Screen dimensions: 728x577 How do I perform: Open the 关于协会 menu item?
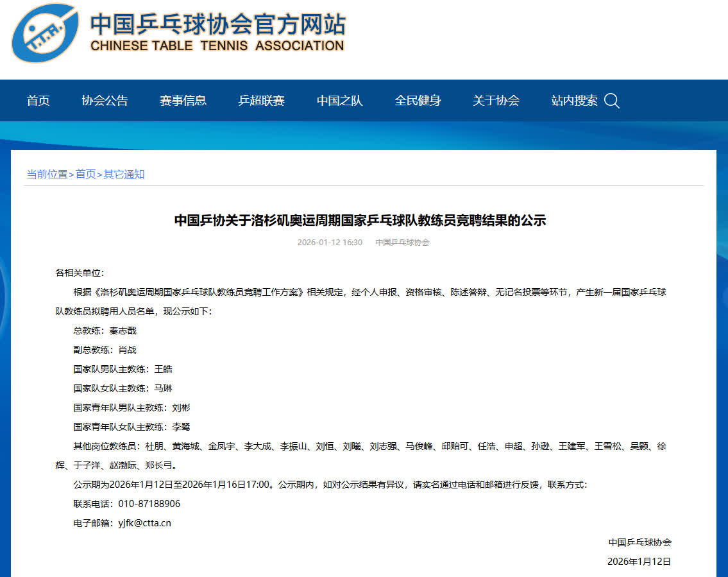[x=496, y=101]
